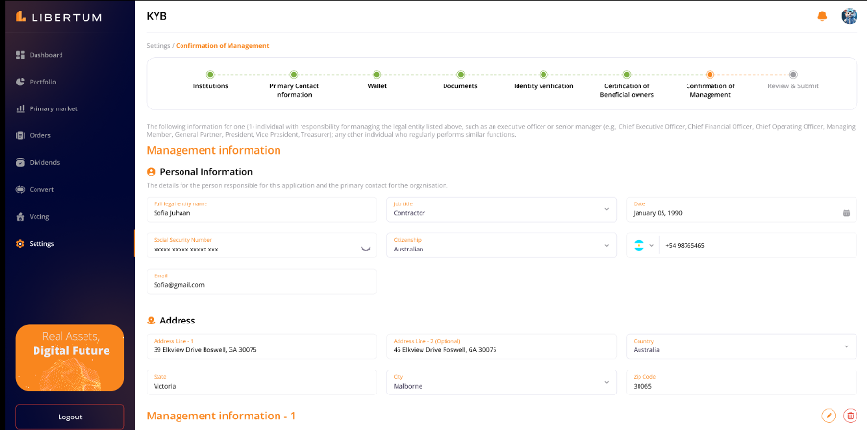Image resolution: width=868 pixels, height=430 pixels.
Task: Delete Management information - 1 with trash icon
Action: tap(850, 416)
